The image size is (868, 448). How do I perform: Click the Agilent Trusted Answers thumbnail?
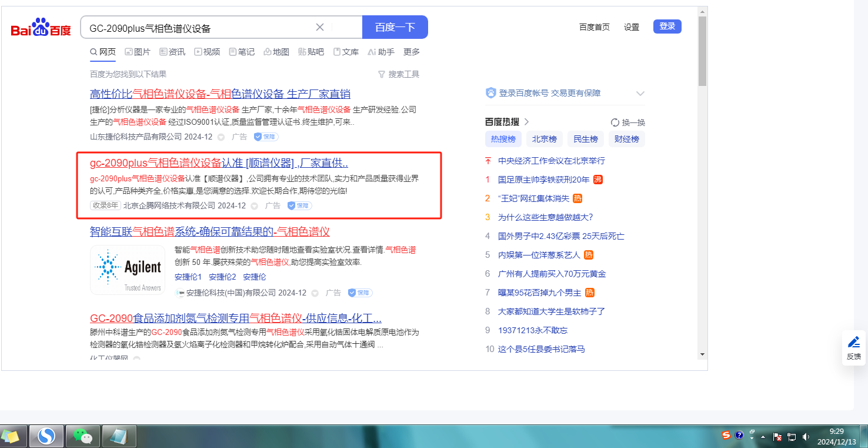click(x=128, y=270)
